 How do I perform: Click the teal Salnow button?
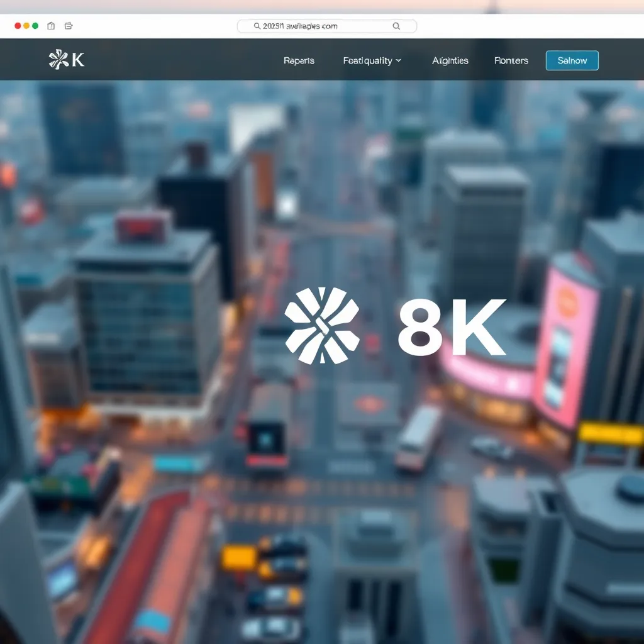[572, 60]
